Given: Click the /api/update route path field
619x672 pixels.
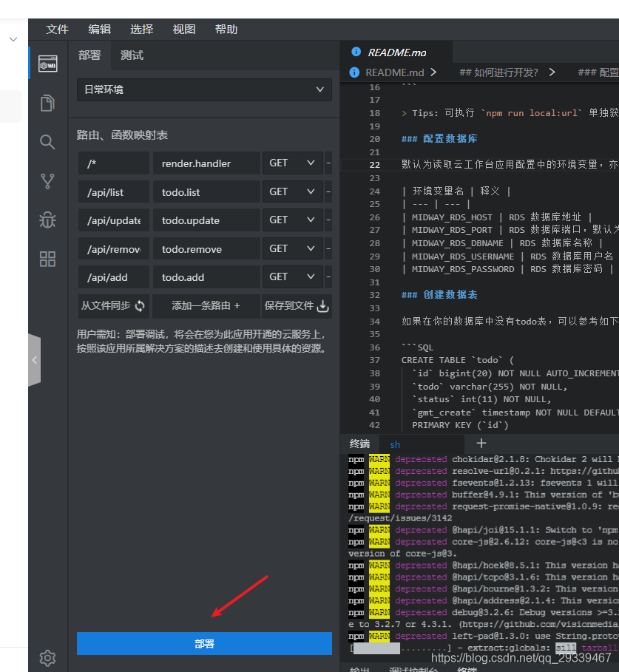Looking at the screenshot, I should (114, 220).
